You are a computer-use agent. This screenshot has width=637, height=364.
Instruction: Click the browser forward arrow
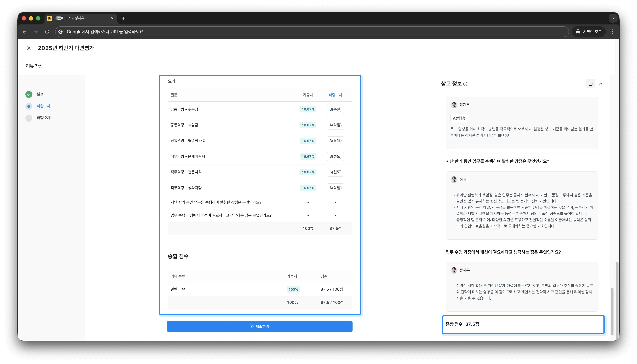coord(35,32)
